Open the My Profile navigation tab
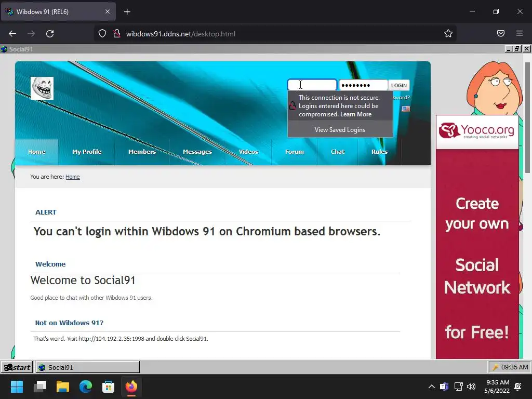This screenshot has width=532, height=399. pos(87,152)
